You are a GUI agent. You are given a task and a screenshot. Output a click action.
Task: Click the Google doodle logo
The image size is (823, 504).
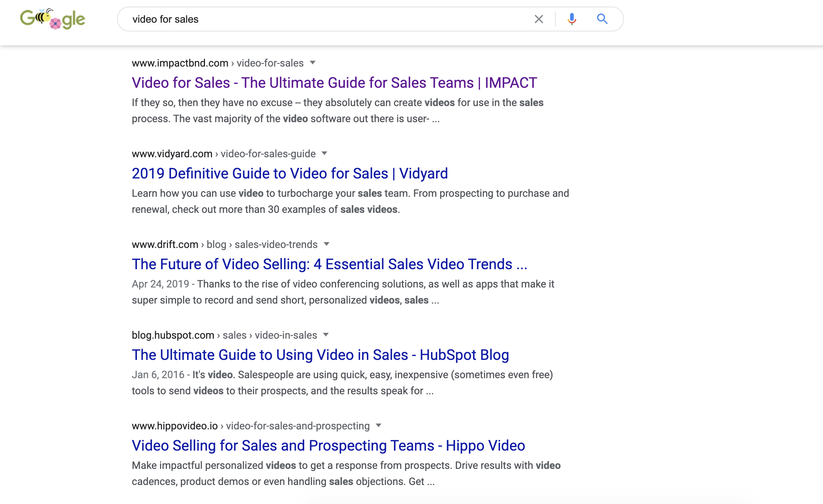point(53,19)
